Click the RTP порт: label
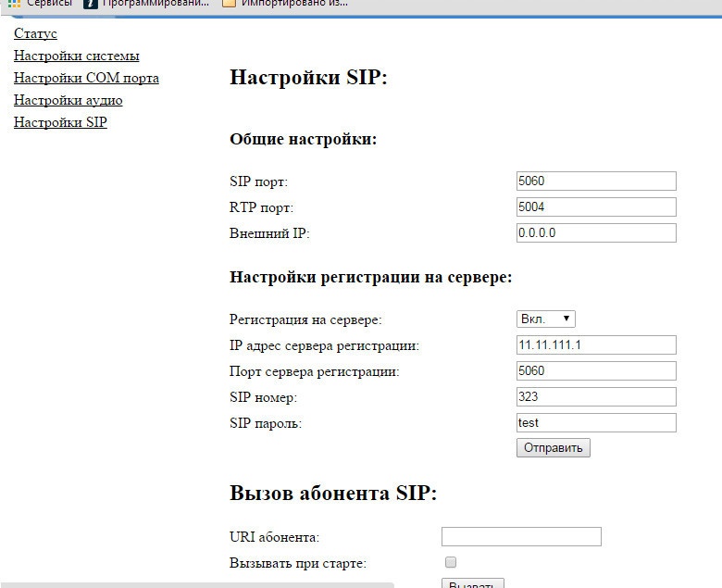722x588 pixels. click(261, 207)
